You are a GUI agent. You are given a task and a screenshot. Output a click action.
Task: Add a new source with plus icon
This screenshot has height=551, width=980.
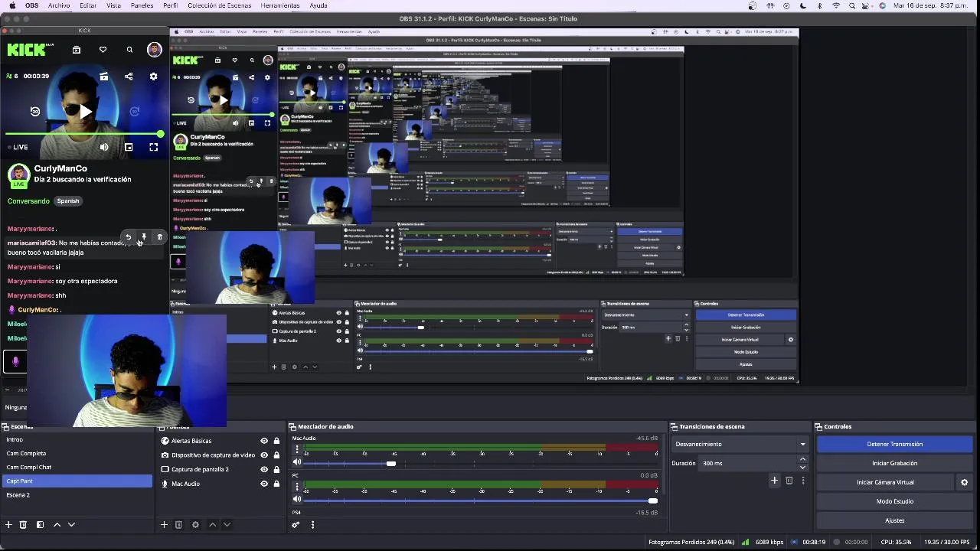[164, 525]
